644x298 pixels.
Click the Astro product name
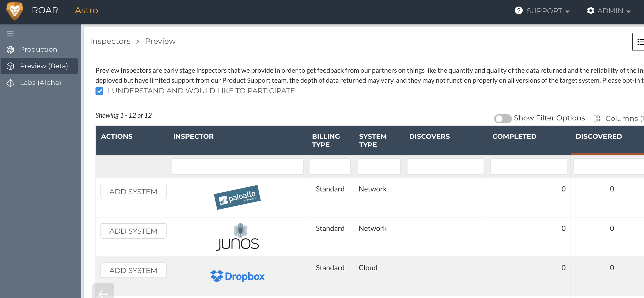coord(86,10)
